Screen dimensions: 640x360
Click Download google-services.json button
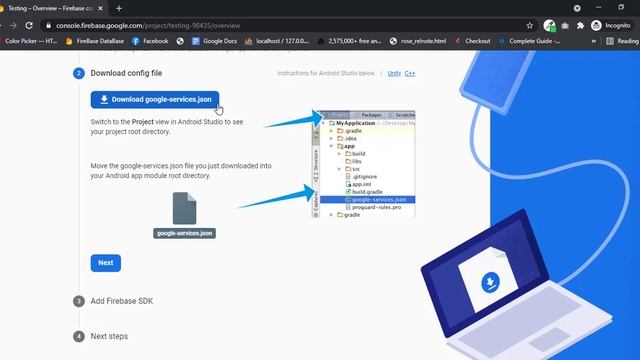pos(155,100)
